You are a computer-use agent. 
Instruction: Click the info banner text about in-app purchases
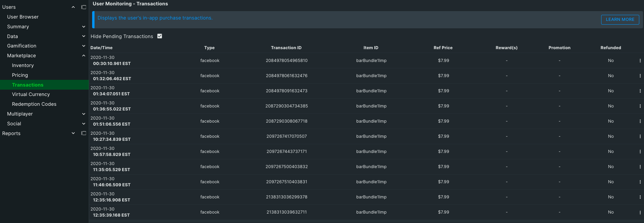point(155,18)
